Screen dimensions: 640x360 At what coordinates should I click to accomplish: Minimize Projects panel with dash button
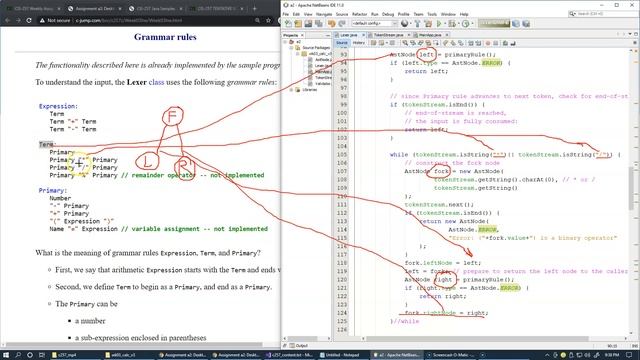tap(328, 35)
